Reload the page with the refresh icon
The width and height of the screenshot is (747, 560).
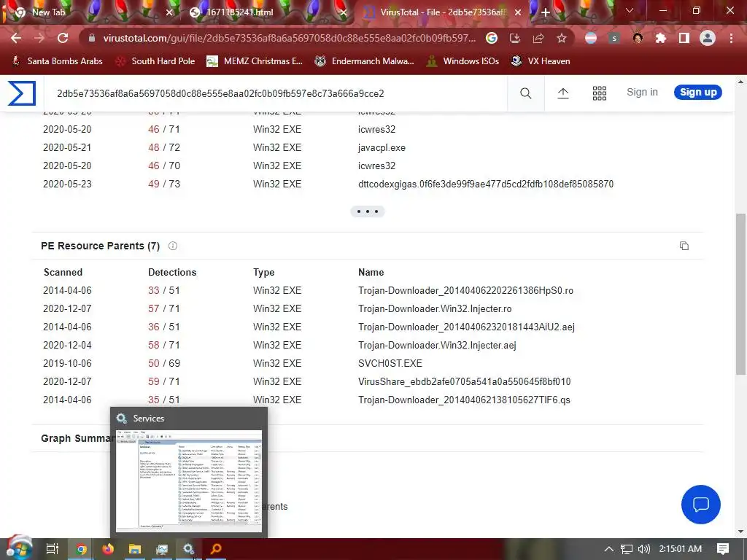tap(63, 38)
